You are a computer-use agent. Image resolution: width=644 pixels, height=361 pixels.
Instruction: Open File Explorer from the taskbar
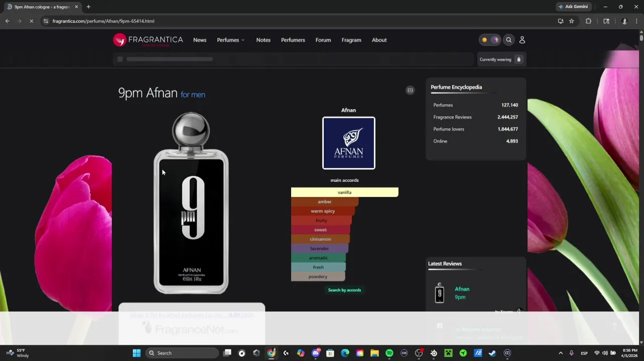point(374,353)
